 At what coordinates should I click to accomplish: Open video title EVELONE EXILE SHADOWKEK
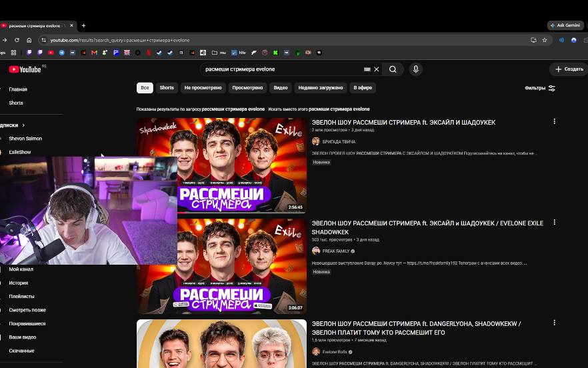click(427, 228)
